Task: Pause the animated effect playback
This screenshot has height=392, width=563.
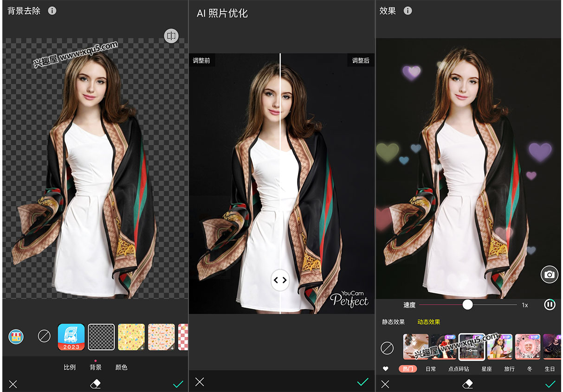Action: (x=550, y=305)
